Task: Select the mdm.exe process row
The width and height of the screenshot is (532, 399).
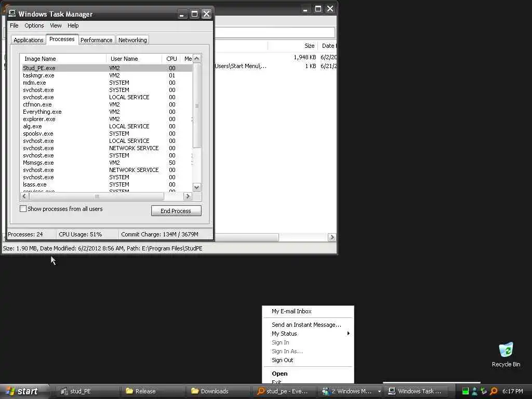Action: (107, 83)
